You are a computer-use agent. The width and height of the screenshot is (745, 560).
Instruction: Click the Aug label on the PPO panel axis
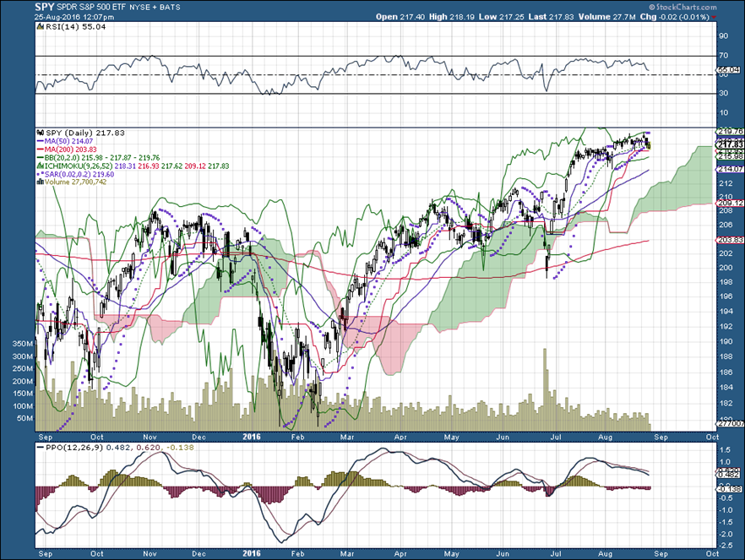[x=606, y=554]
